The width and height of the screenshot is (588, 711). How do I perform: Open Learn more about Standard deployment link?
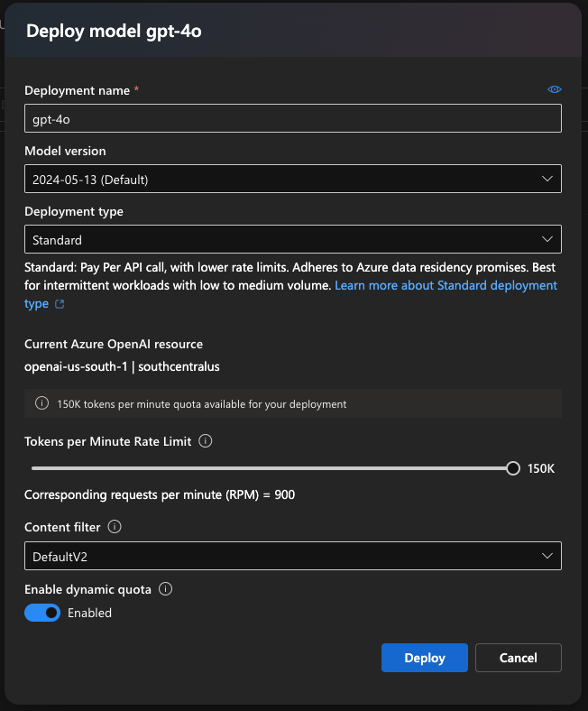coord(446,285)
